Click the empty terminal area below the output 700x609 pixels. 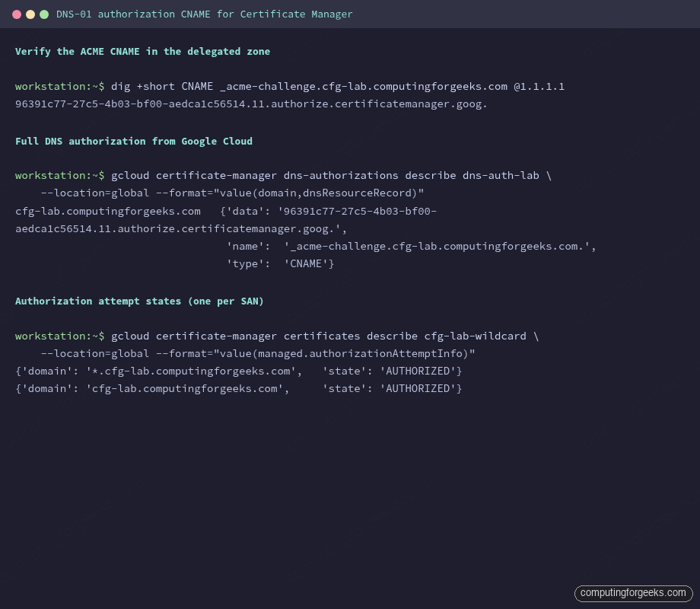coord(350,487)
